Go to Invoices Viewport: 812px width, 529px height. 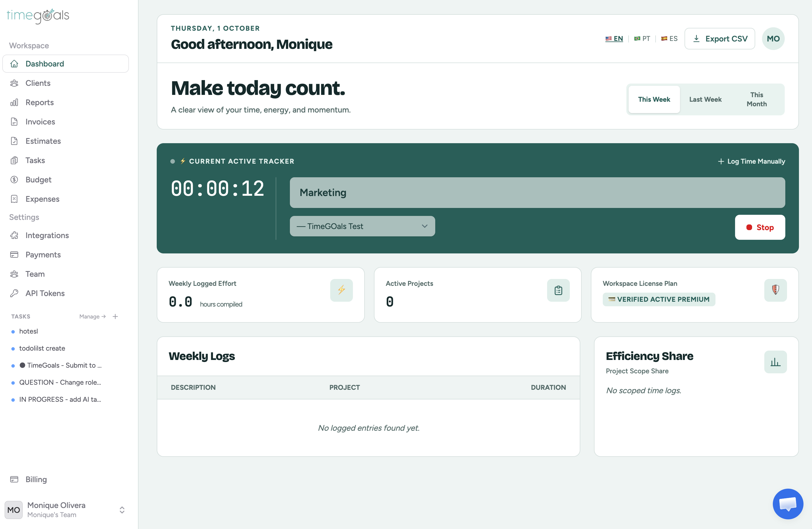[66, 122]
